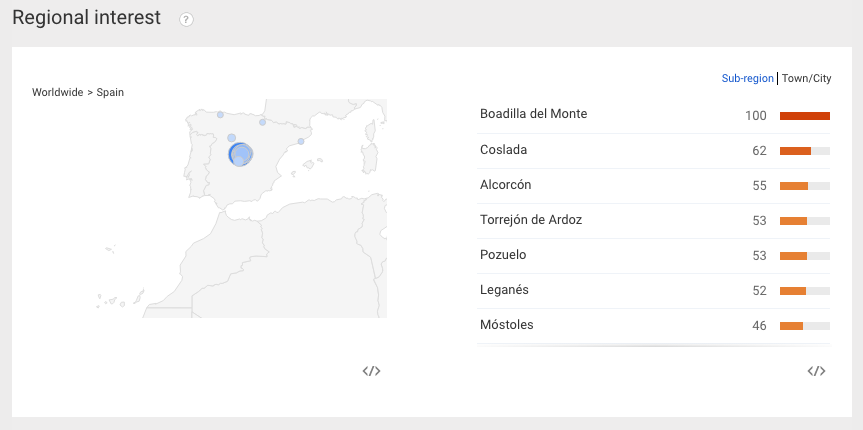
Task: Choose Torrejón de Ardoz from the list
Action: click(x=654, y=221)
